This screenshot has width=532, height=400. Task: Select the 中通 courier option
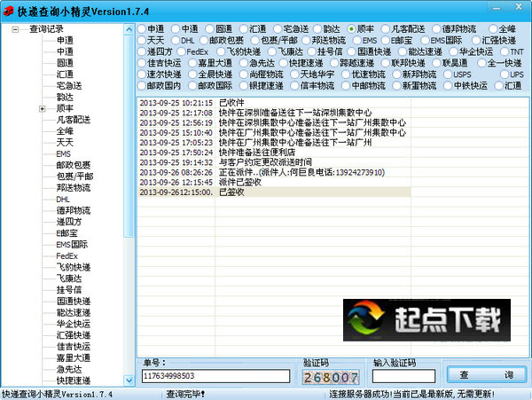(x=176, y=29)
